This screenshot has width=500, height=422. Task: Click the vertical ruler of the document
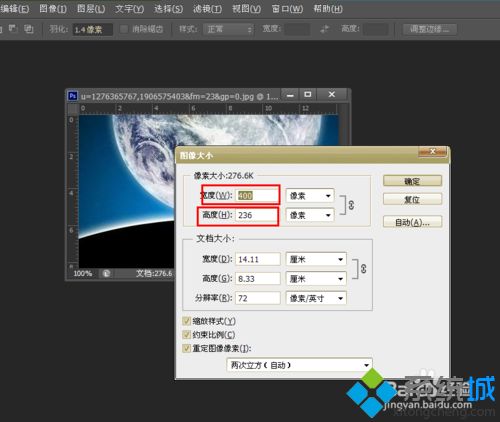coord(73,191)
